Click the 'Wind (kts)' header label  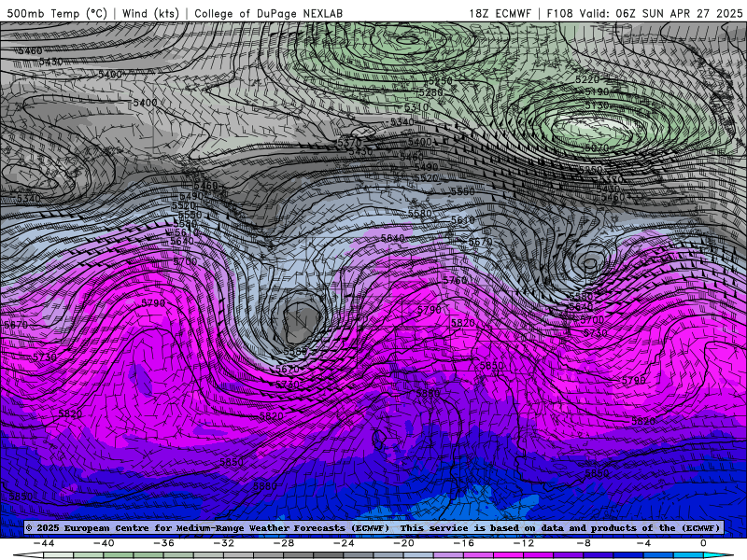[x=150, y=13]
